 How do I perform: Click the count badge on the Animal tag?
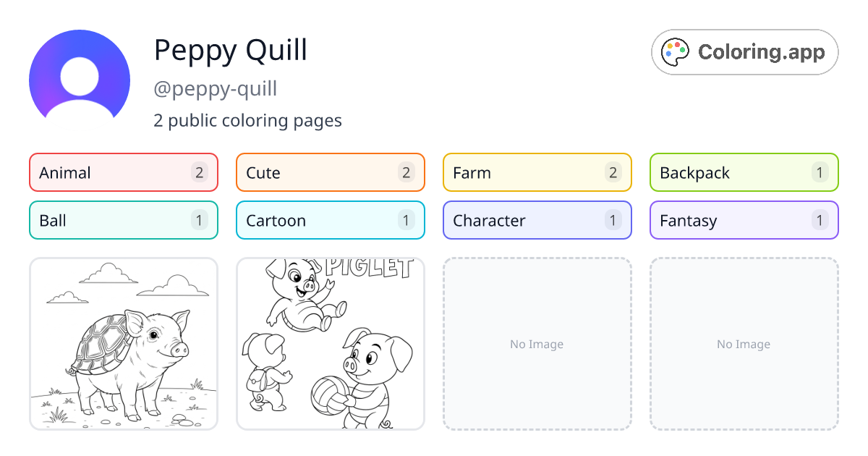[x=199, y=172]
